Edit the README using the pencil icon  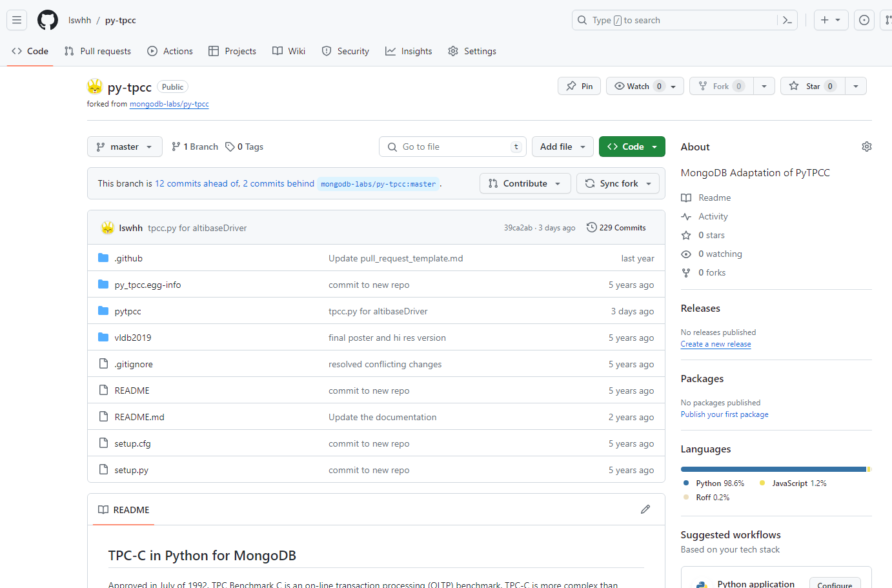click(x=645, y=509)
